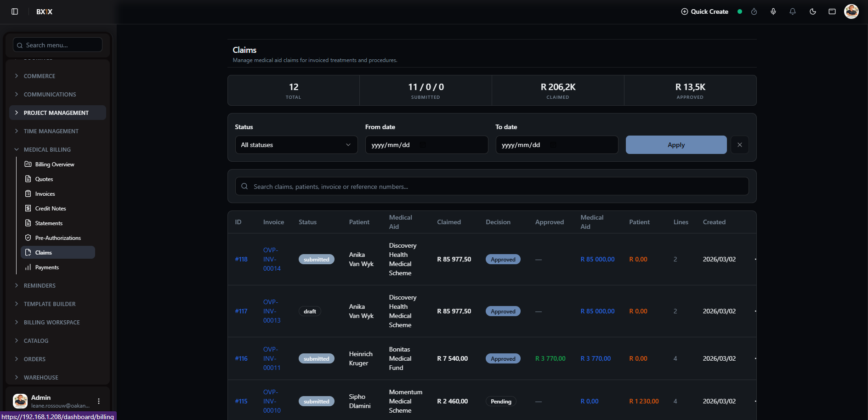
Task: Click the '12 TOTAL' summary card
Action: (x=294, y=91)
